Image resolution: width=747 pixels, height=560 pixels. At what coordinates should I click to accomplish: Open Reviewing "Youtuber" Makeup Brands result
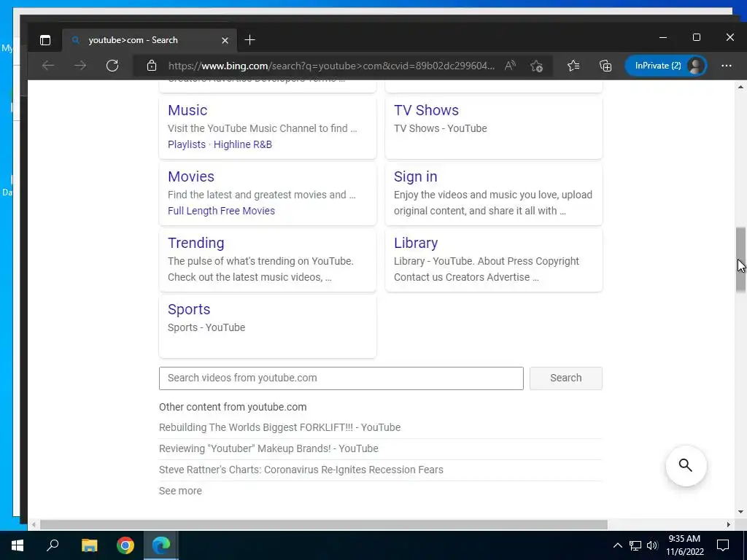[268, 448]
